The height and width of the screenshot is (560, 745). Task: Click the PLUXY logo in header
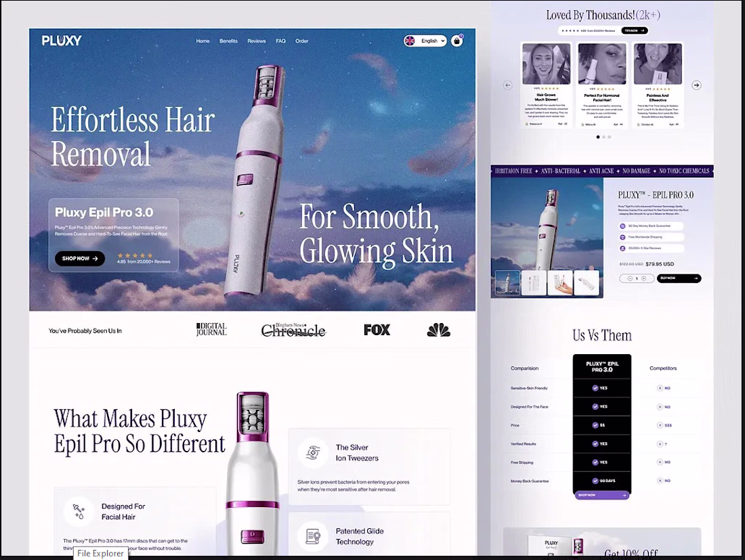tap(61, 41)
